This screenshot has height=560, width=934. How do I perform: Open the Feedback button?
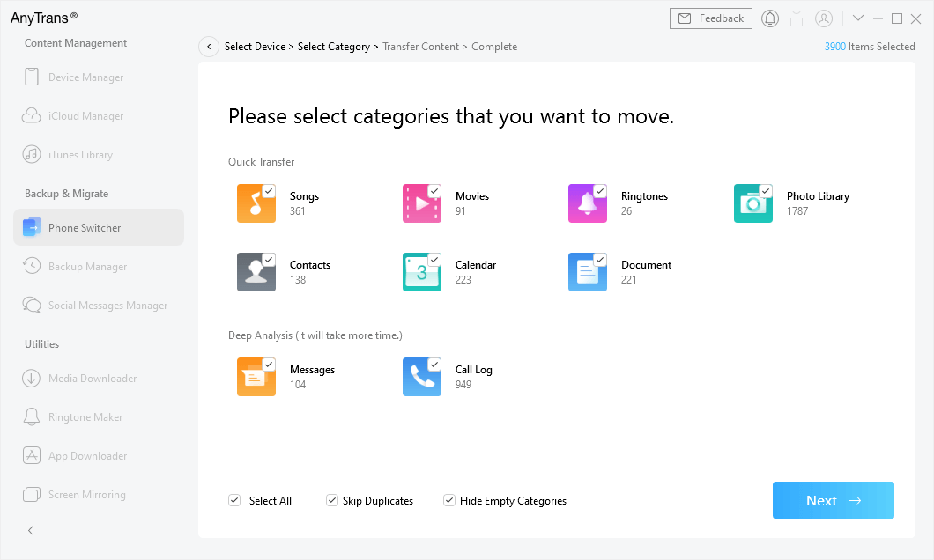click(x=710, y=18)
